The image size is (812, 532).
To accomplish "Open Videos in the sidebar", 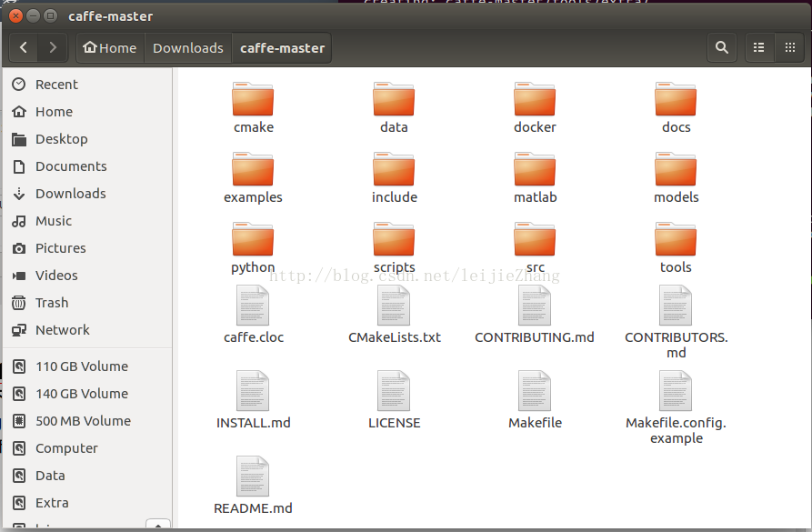I will point(87,276).
